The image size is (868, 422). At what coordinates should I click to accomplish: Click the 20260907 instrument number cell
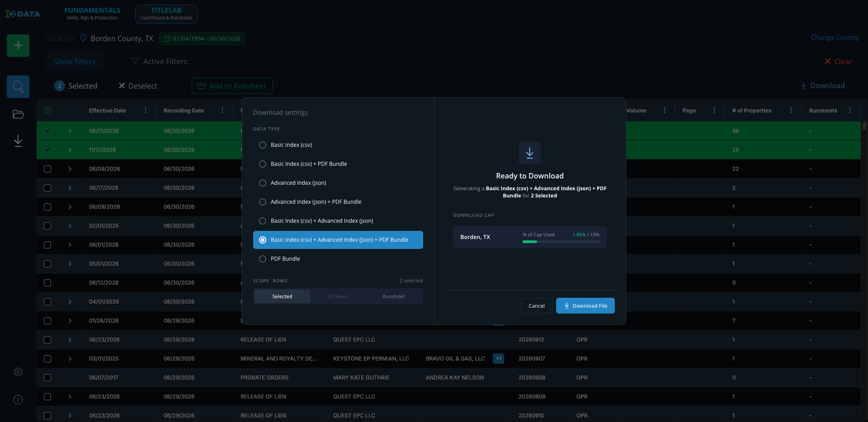click(532, 359)
